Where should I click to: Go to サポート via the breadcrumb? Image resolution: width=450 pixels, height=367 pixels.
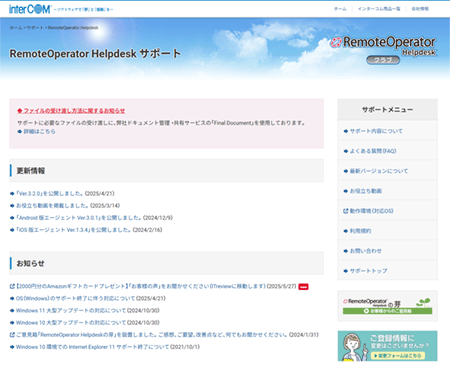(35, 28)
